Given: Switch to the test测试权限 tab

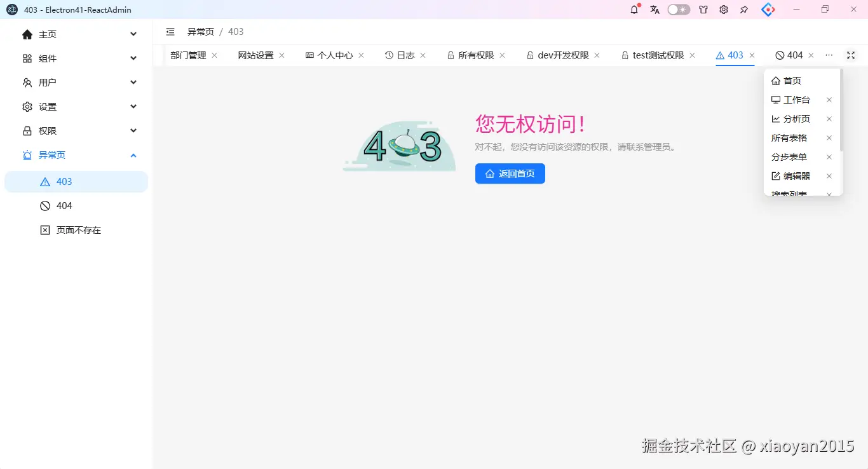Looking at the screenshot, I should [653, 55].
